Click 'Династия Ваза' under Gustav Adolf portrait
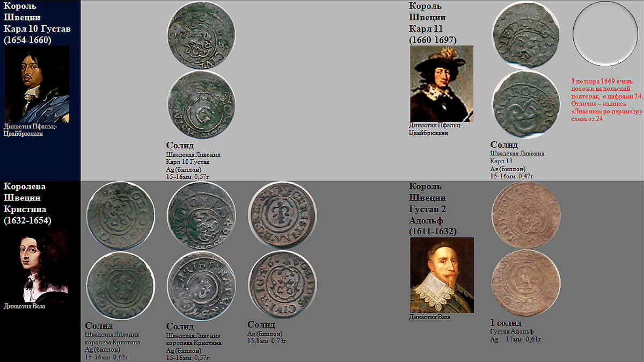Viewport: 644px width, 362px height. [430, 317]
